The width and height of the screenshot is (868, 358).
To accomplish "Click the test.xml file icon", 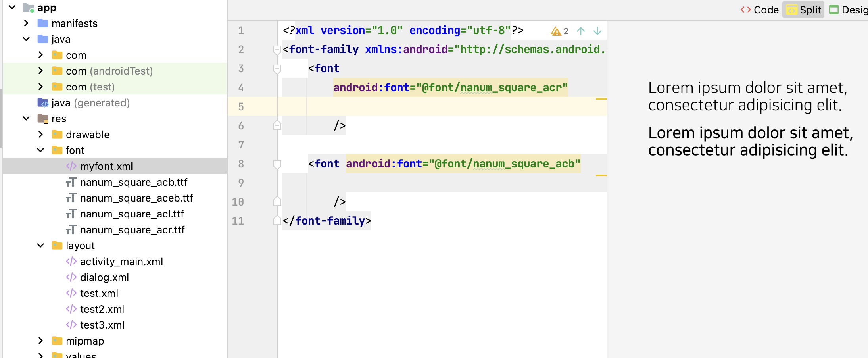I will 71,293.
